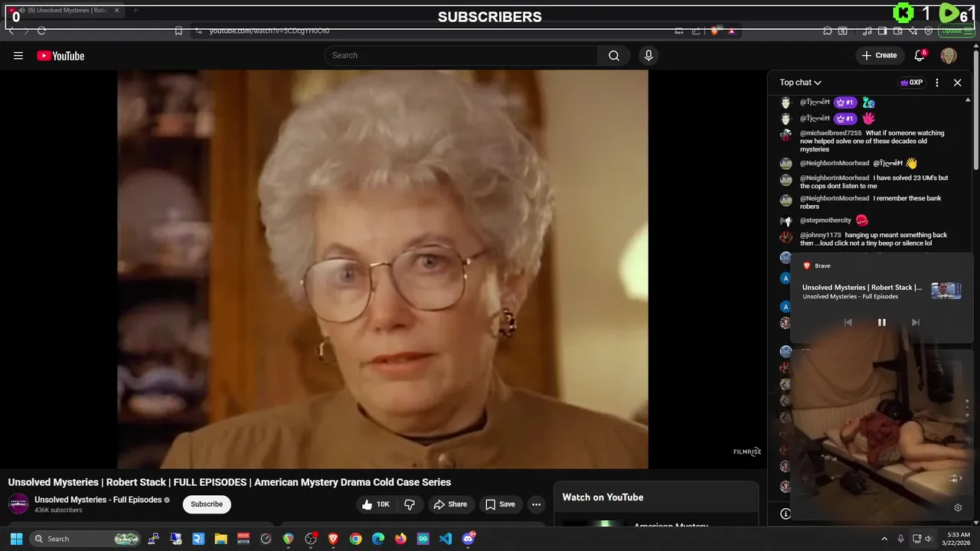The image size is (980, 551).
Task: Open live chat more options menu
Action: (x=937, y=83)
